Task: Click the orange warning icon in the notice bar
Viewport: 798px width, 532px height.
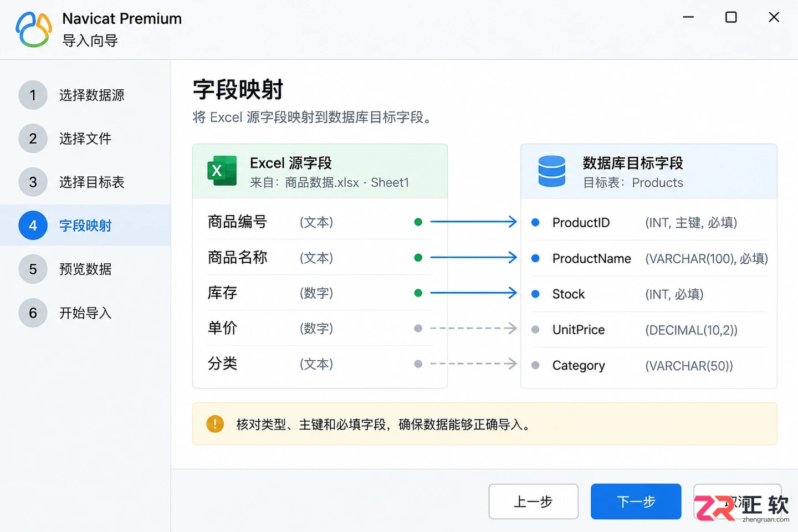Action: coord(215,424)
